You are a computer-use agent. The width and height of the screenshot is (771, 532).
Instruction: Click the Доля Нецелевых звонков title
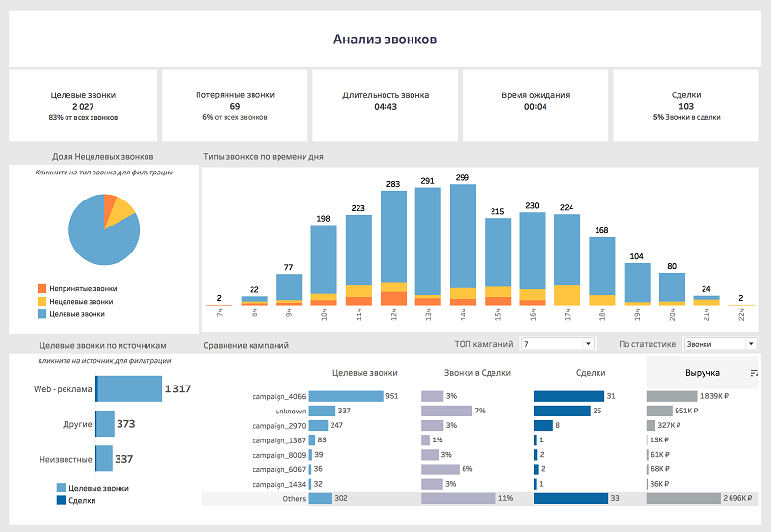pos(103,157)
